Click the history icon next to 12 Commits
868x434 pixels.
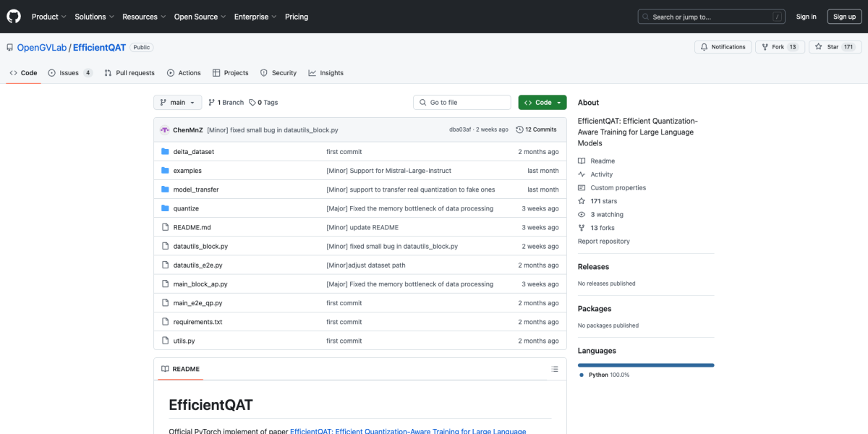pyautogui.click(x=519, y=129)
